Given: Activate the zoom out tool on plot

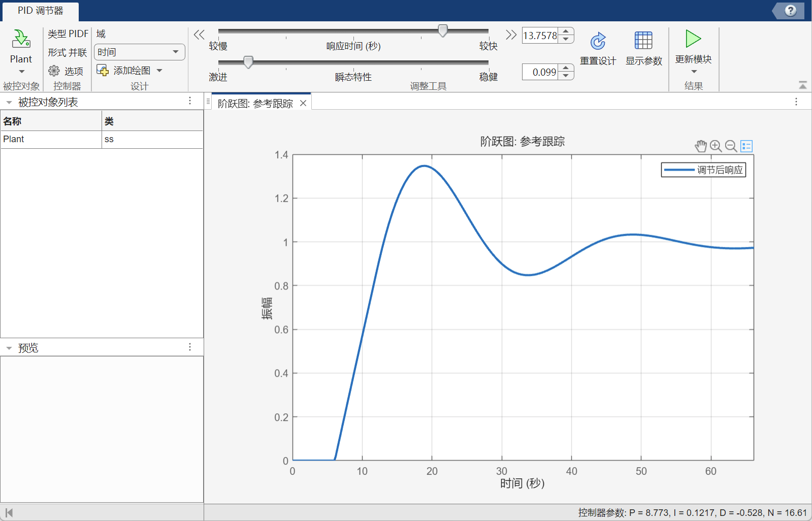Looking at the screenshot, I should coord(731,146).
